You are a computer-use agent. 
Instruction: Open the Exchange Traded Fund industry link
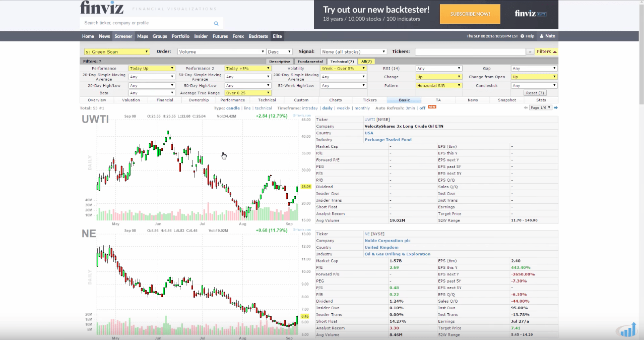tap(388, 140)
